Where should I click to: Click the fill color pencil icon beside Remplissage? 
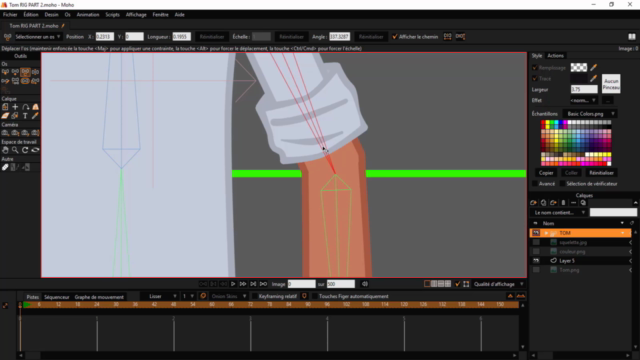[593, 67]
